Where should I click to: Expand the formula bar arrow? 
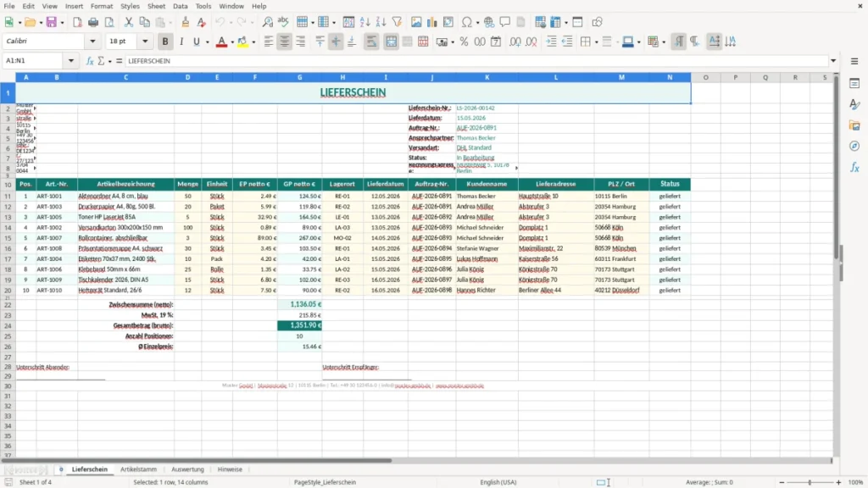tap(833, 61)
